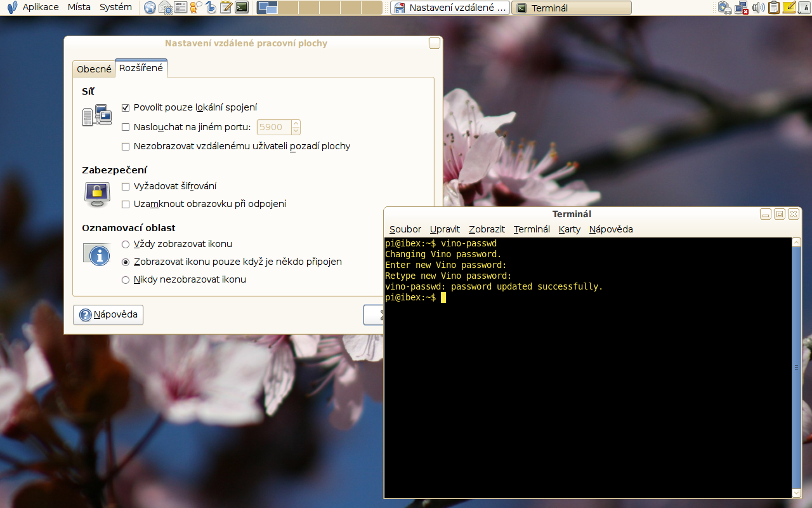
Task: Click the volume speaker icon in the tray
Action: (757, 8)
